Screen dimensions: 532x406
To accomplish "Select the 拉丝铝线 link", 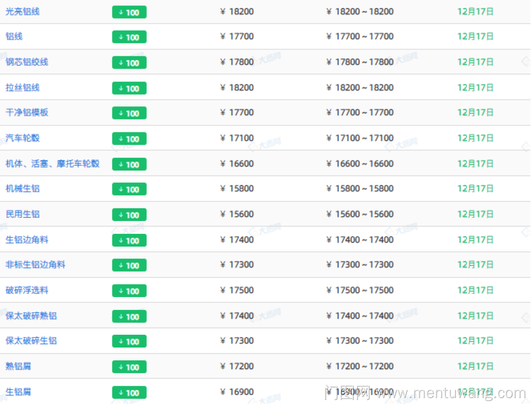I will click(x=22, y=88).
